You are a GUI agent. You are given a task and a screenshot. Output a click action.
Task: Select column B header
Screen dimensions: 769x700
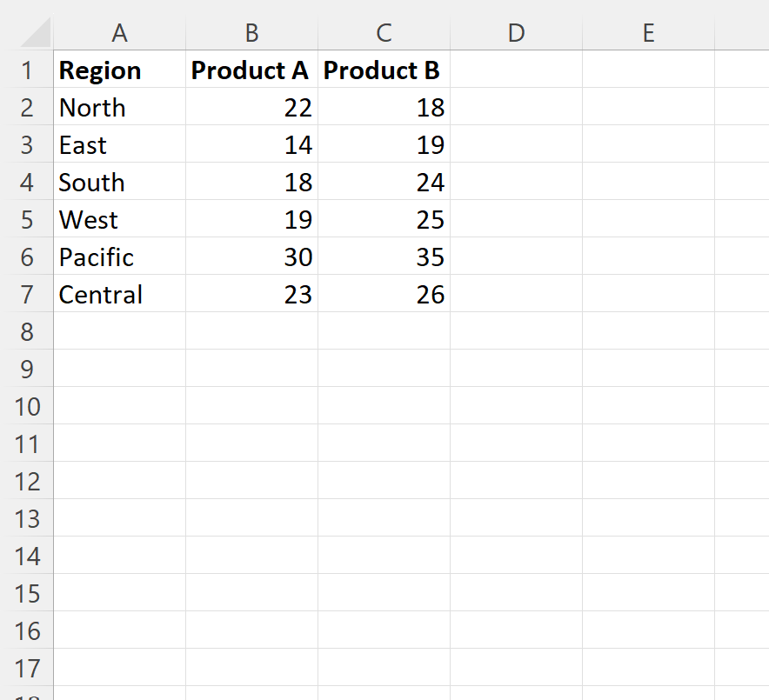tap(251, 33)
